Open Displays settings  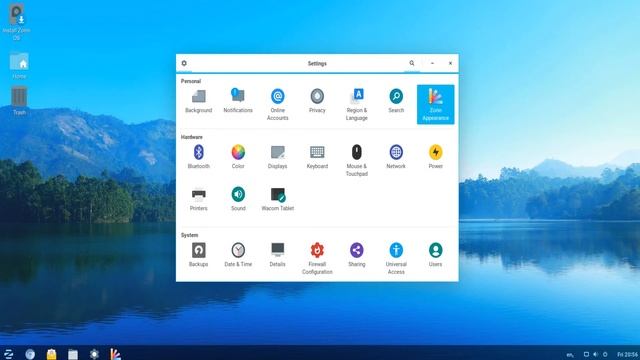pyautogui.click(x=278, y=157)
